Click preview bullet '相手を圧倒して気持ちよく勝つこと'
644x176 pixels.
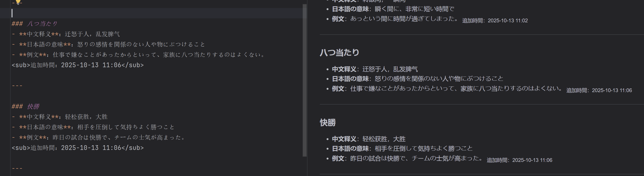(x=423, y=149)
